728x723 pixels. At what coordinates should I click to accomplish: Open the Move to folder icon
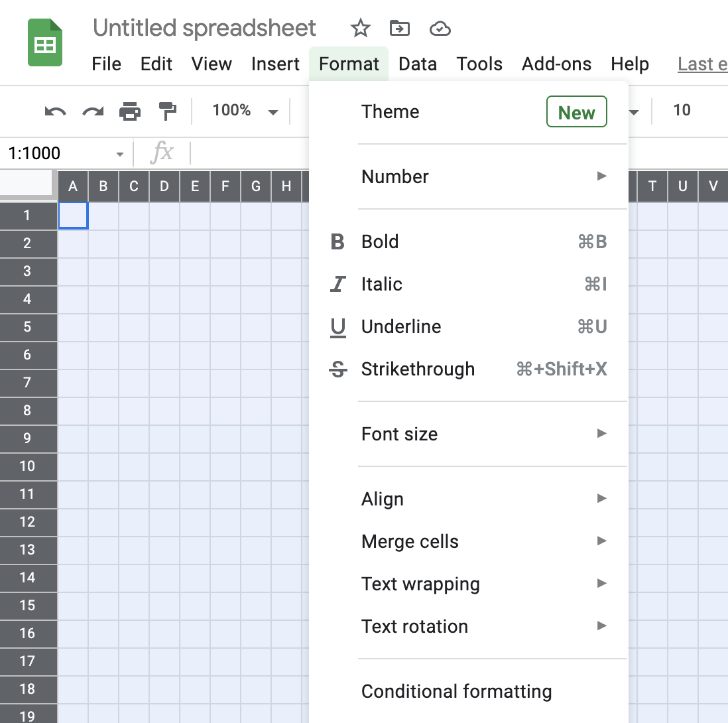[x=400, y=28]
